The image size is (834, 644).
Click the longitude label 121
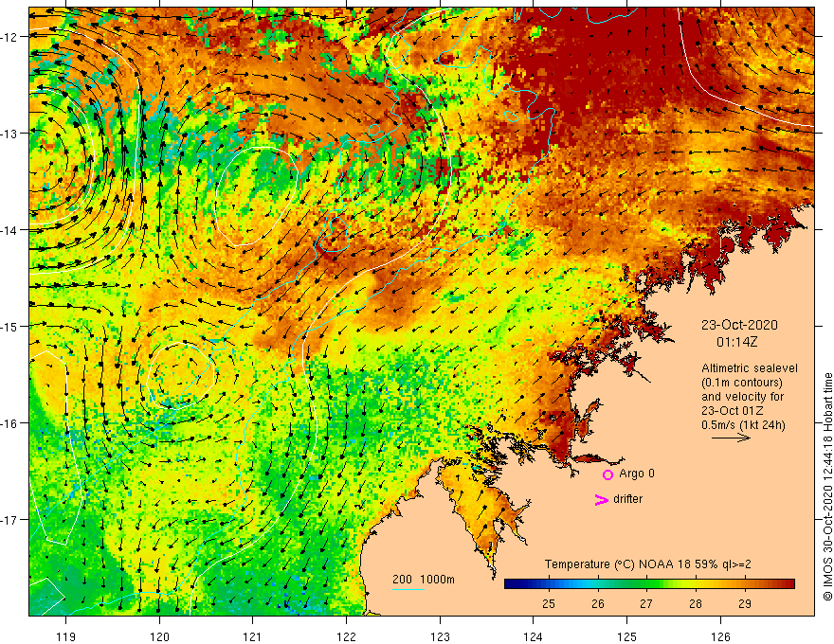253,636
